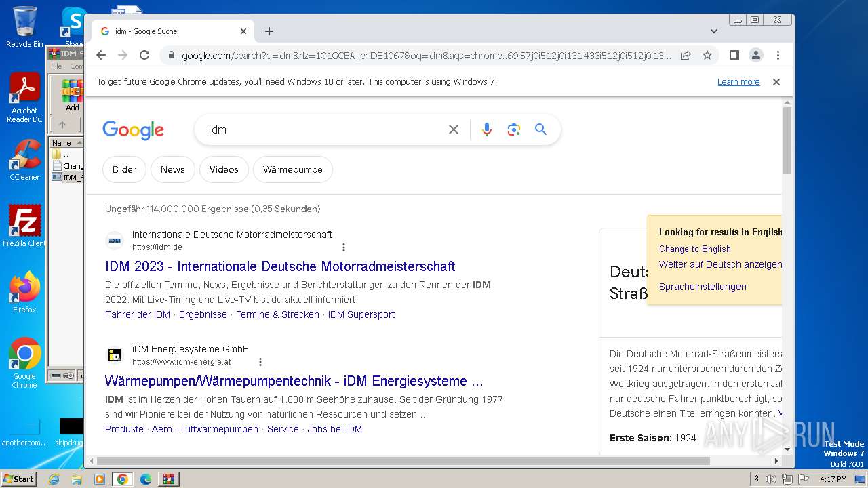868x488 pixels.
Task: Open 'IDM 2023 - Internationale Deutsche Motorradmeisterschaft' result
Action: pyautogui.click(x=280, y=266)
